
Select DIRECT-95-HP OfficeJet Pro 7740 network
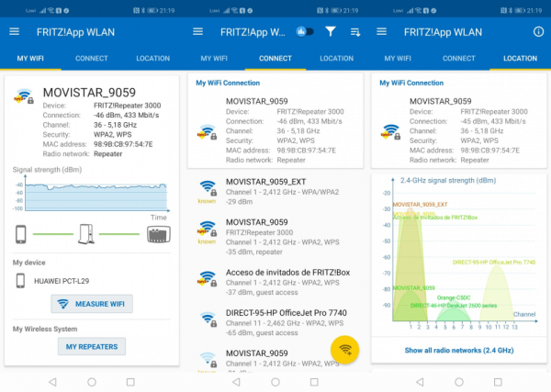[x=275, y=322]
